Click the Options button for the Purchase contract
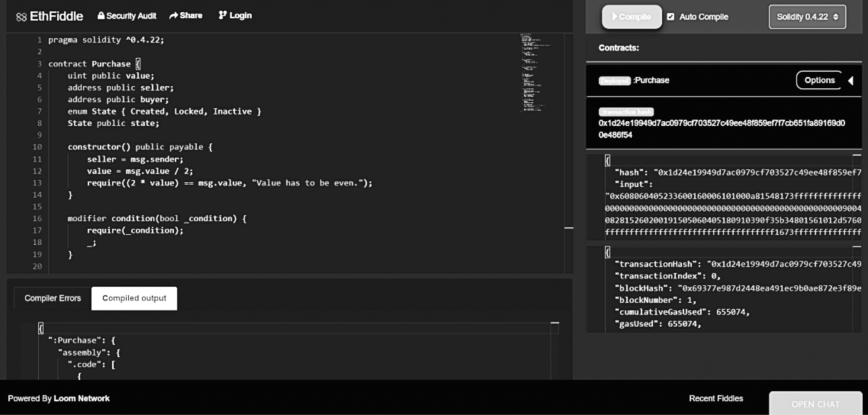 [819, 80]
